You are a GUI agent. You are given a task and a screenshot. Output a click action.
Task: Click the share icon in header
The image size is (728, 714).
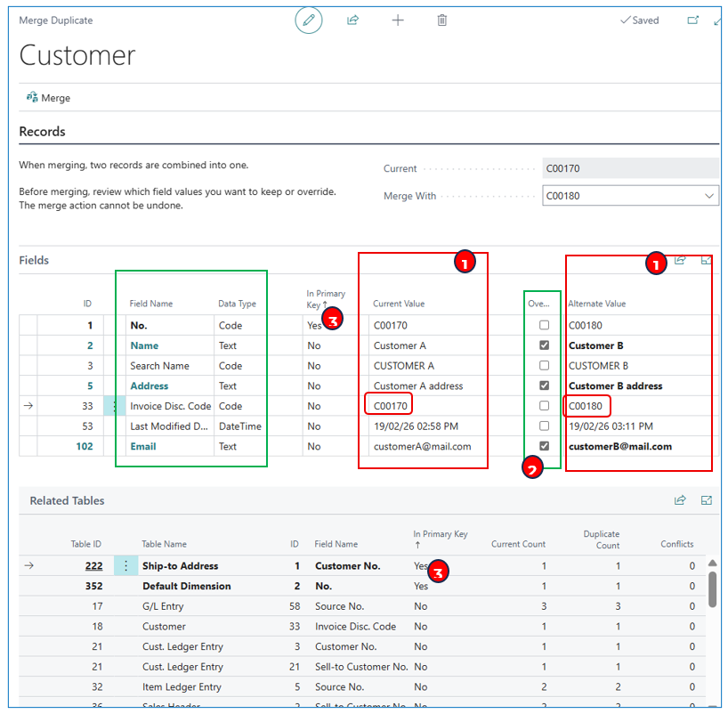click(353, 20)
